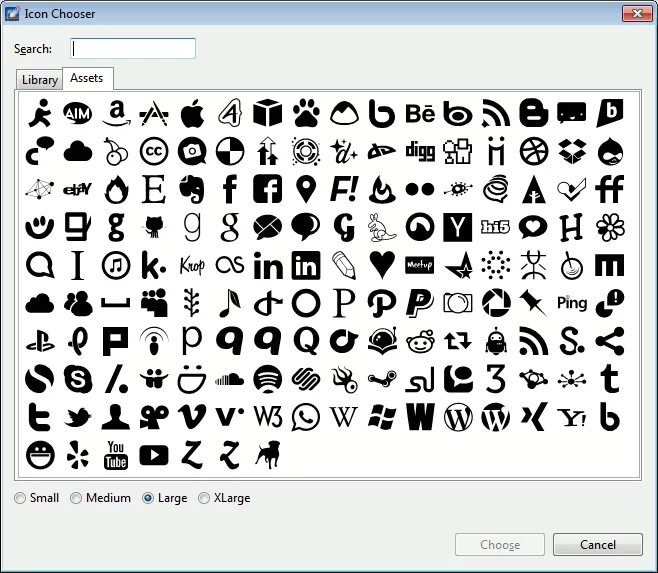The width and height of the screenshot is (658, 573).
Task: Focus the Search input field
Action: tap(133, 49)
